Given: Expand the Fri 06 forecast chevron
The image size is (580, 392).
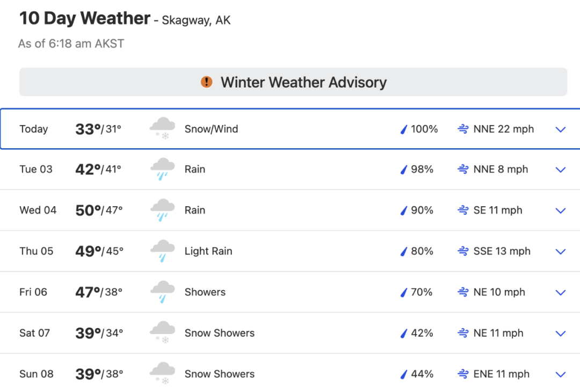Looking at the screenshot, I should point(561,293).
